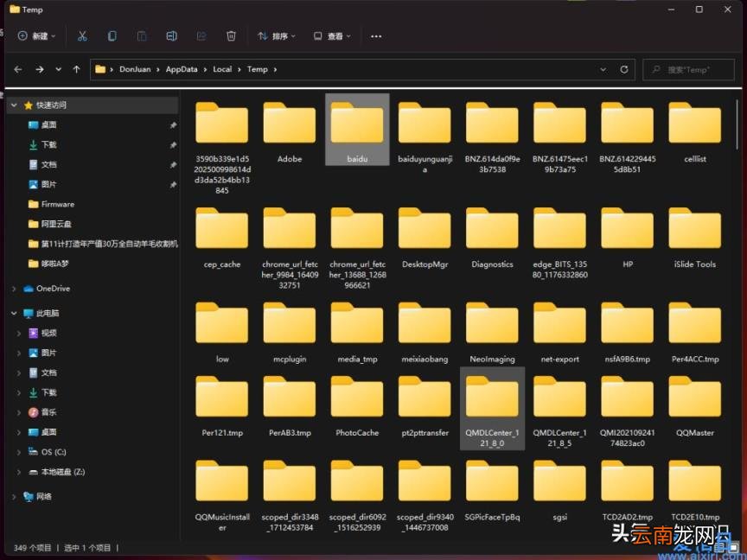Select the baidu folder

(x=357, y=130)
